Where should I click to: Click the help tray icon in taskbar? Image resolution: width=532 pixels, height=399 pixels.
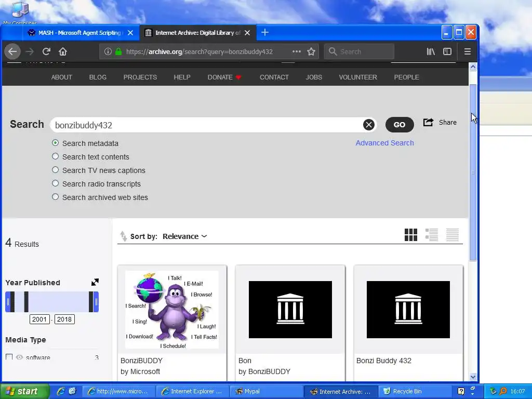click(x=461, y=391)
